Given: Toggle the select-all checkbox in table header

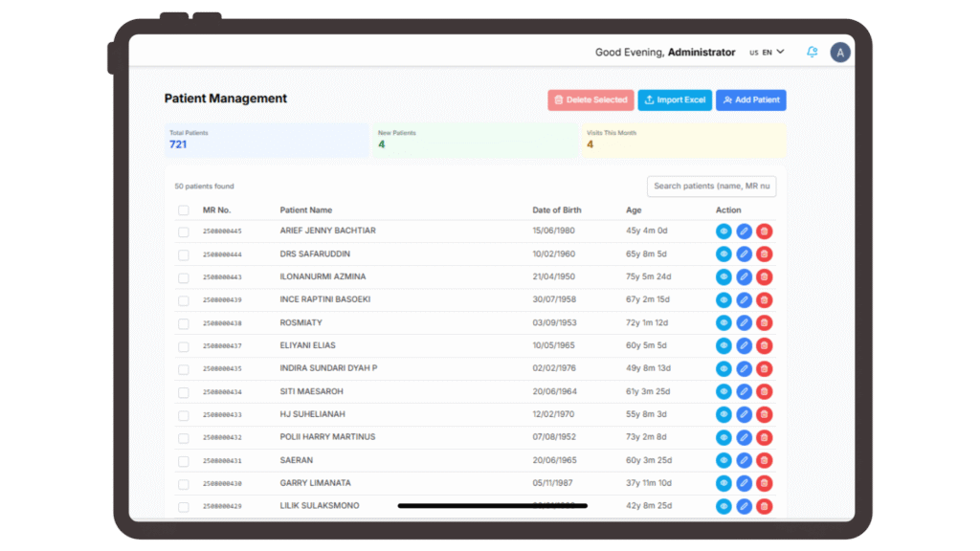Looking at the screenshot, I should point(184,210).
